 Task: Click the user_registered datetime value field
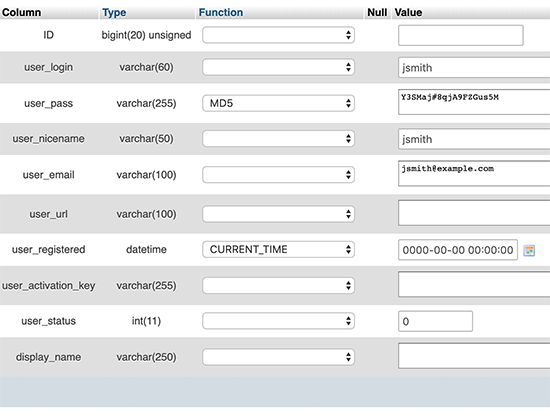[458, 250]
